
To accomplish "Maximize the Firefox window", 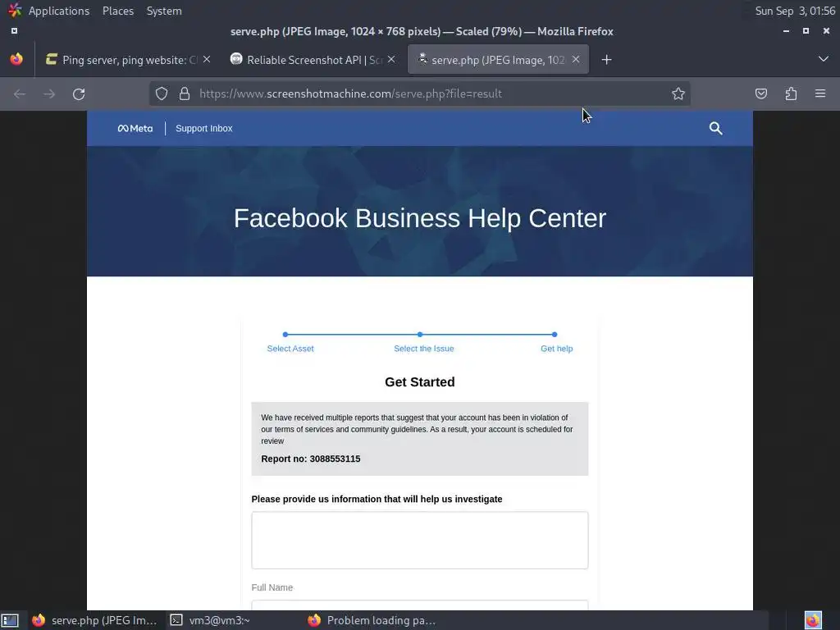I will click(x=806, y=31).
